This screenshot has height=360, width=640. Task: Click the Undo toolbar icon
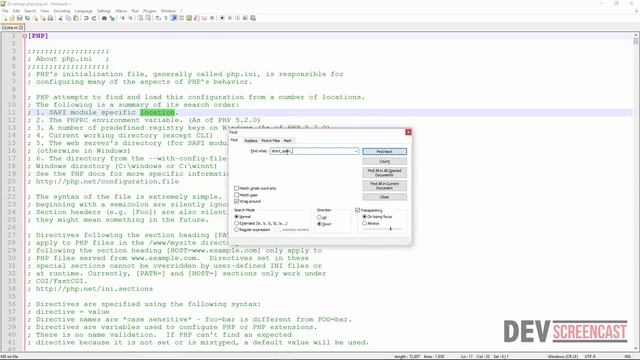coord(86,18)
